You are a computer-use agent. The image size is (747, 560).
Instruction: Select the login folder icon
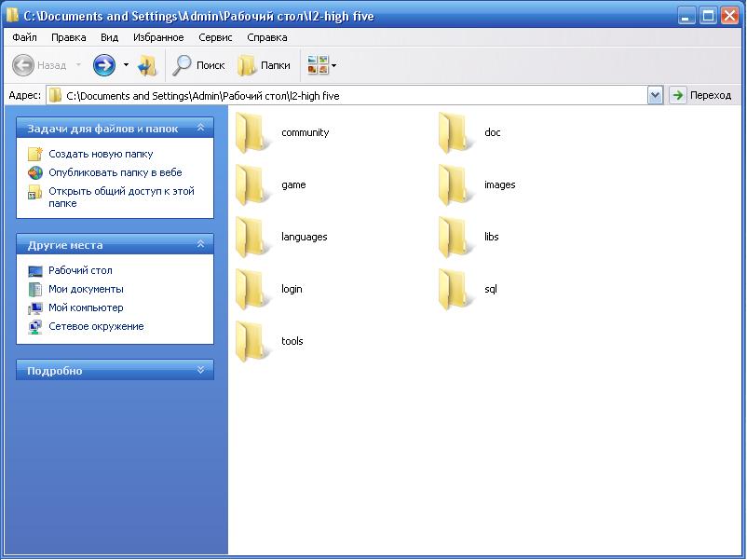pyautogui.click(x=251, y=289)
